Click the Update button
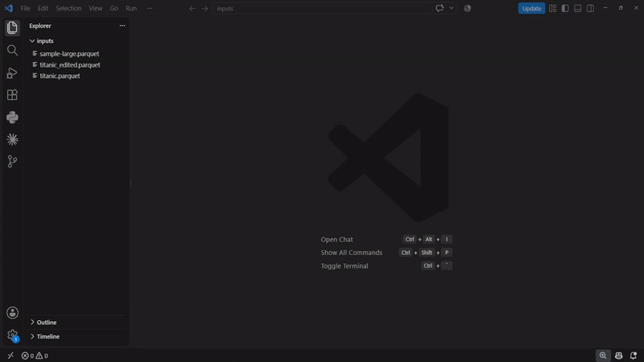Image resolution: width=644 pixels, height=362 pixels. (x=531, y=8)
